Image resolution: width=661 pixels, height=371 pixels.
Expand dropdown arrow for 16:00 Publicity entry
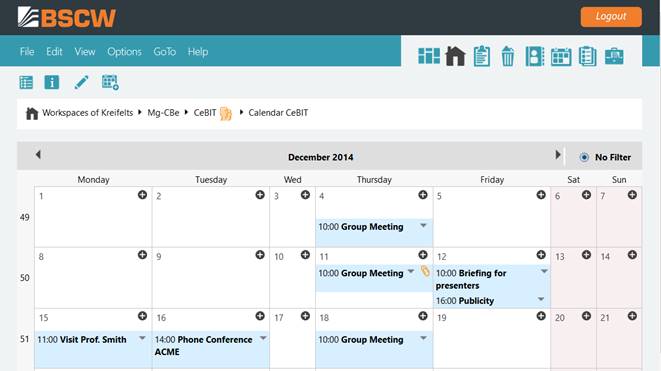click(541, 299)
